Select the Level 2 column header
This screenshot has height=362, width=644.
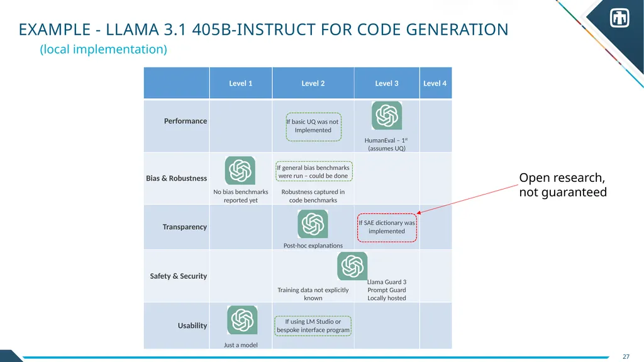(313, 83)
